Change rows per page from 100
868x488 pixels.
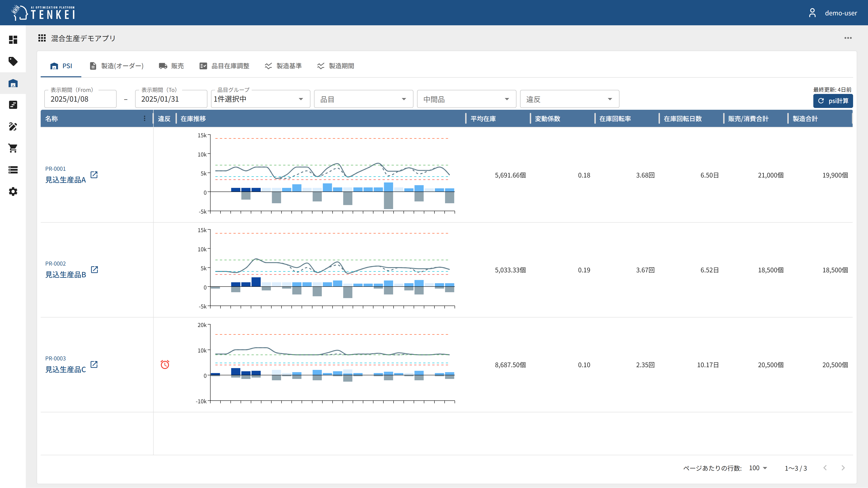(758, 468)
